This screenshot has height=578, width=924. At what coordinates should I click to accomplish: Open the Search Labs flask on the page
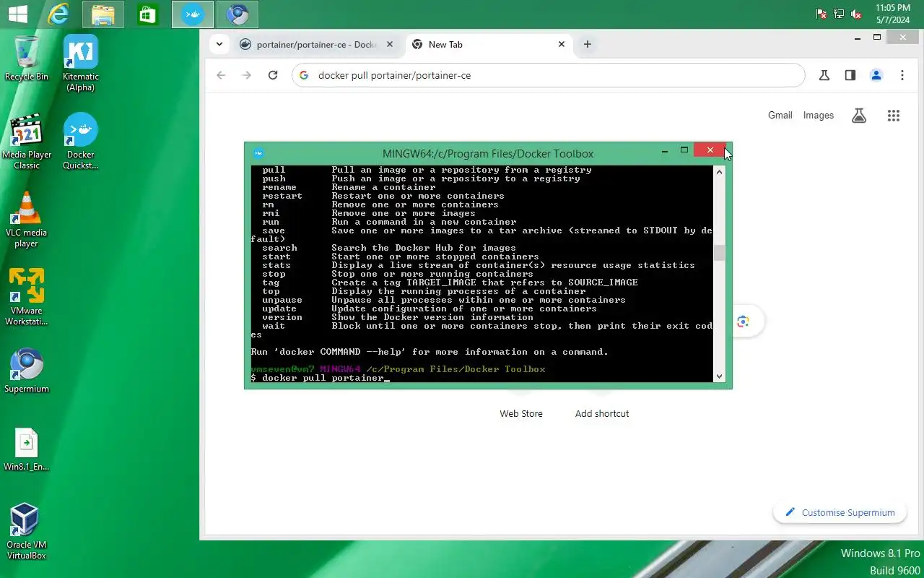(x=859, y=116)
